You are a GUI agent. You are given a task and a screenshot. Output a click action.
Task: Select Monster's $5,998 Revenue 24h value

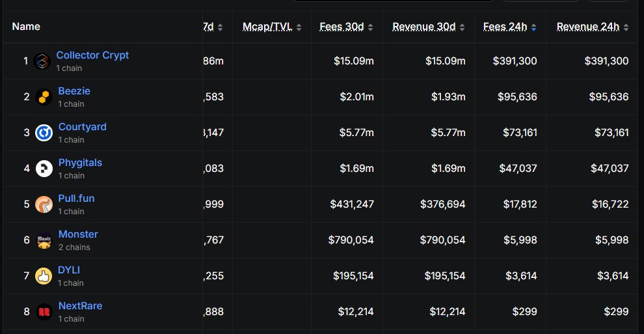612,240
